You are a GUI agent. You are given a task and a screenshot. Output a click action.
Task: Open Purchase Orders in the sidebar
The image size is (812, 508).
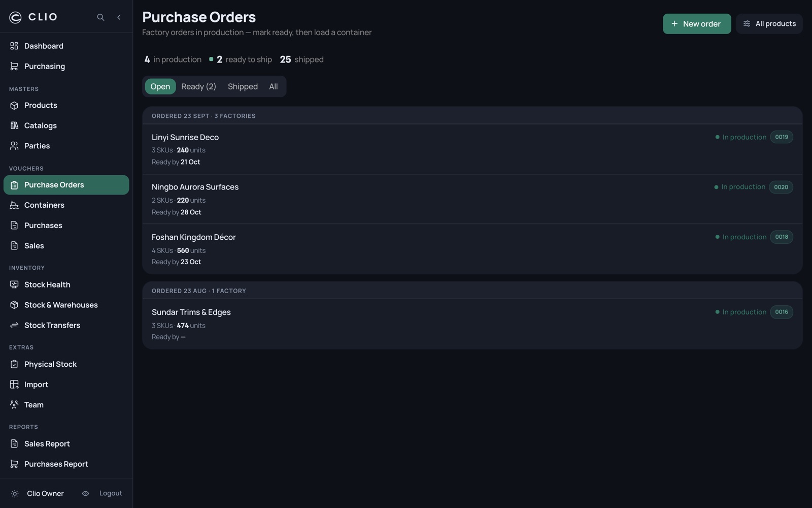66,185
